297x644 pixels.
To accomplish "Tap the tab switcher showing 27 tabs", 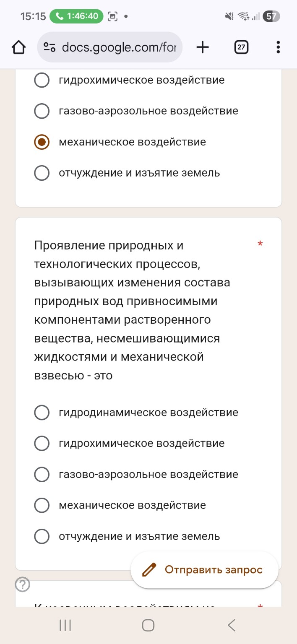I will pos(241,47).
